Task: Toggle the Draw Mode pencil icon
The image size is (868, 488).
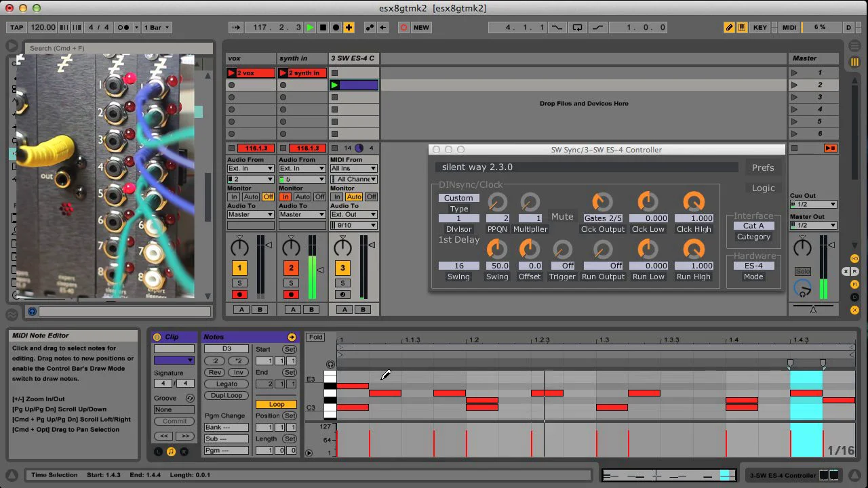Action: click(729, 28)
